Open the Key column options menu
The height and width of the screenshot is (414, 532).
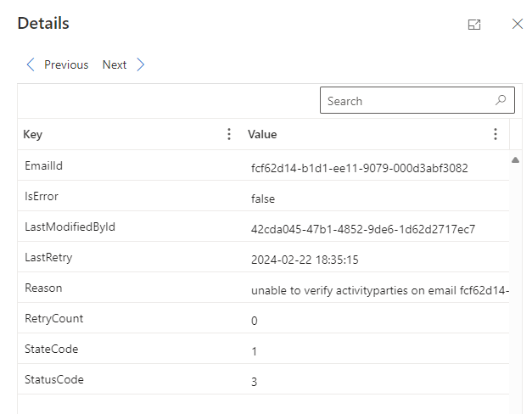tap(229, 134)
